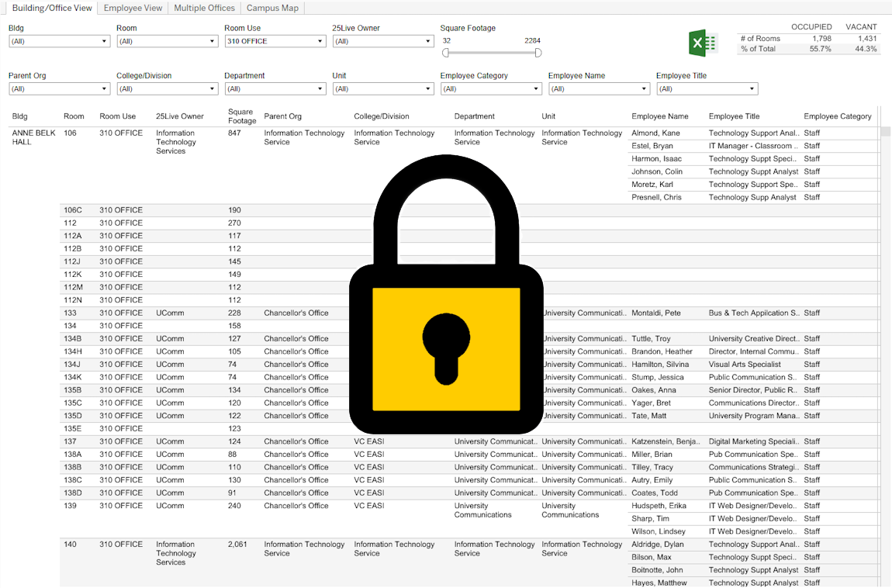Click employee name Estel, Bryan
The height and width of the screenshot is (588, 892).
point(652,146)
